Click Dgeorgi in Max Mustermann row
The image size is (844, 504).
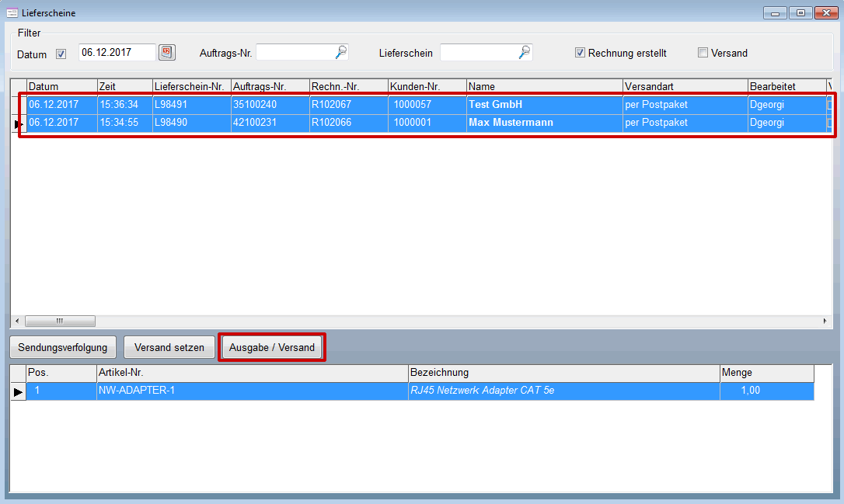click(787, 123)
